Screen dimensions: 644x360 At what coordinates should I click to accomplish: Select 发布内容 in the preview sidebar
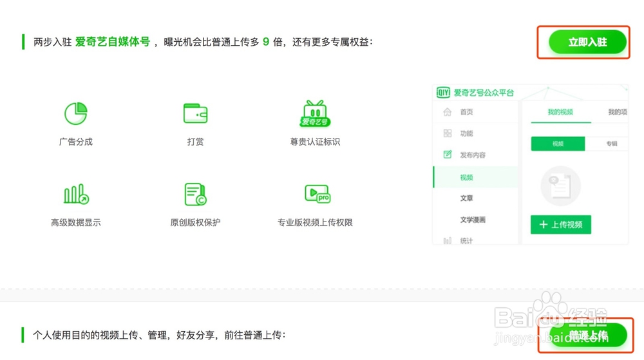coord(472,155)
